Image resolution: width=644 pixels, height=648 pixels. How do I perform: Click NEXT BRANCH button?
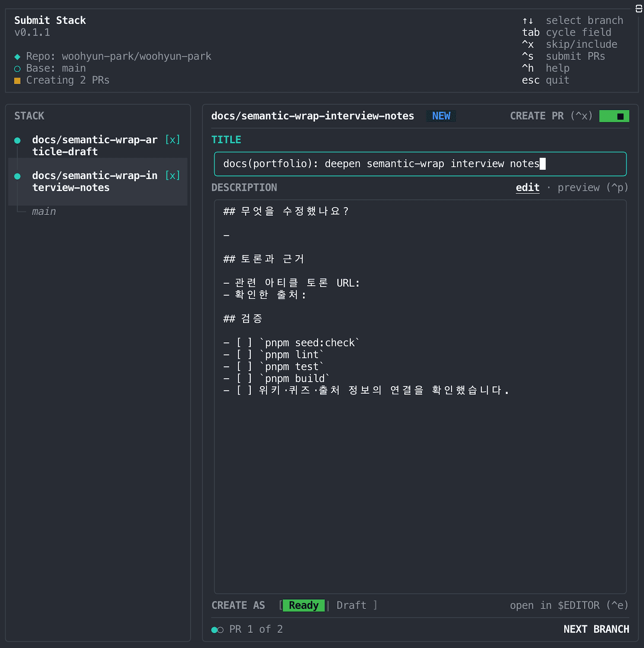tap(596, 629)
